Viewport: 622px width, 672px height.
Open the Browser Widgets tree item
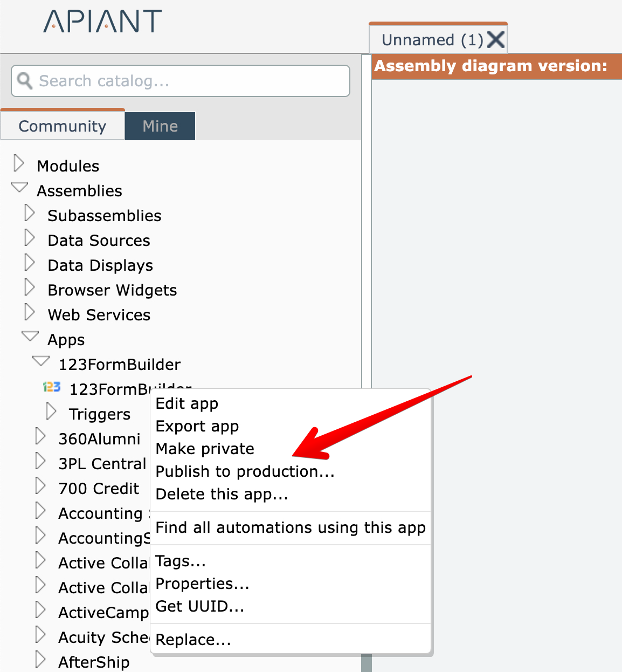point(112,290)
